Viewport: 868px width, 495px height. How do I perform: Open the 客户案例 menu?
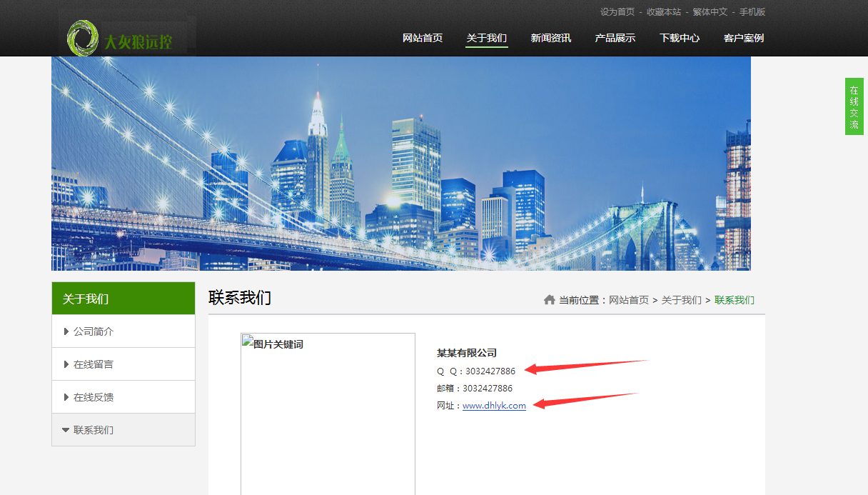pyautogui.click(x=743, y=38)
